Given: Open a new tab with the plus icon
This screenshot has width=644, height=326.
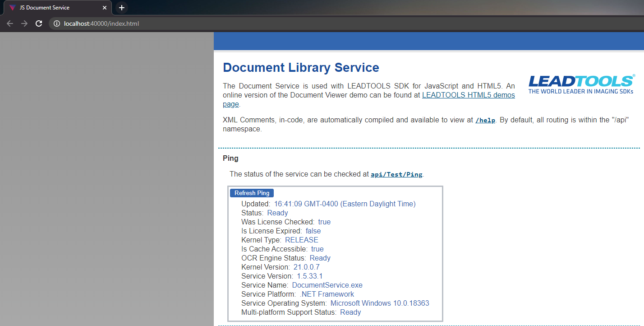Looking at the screenshot, I should pyautogui.click(x=121, y=8).
